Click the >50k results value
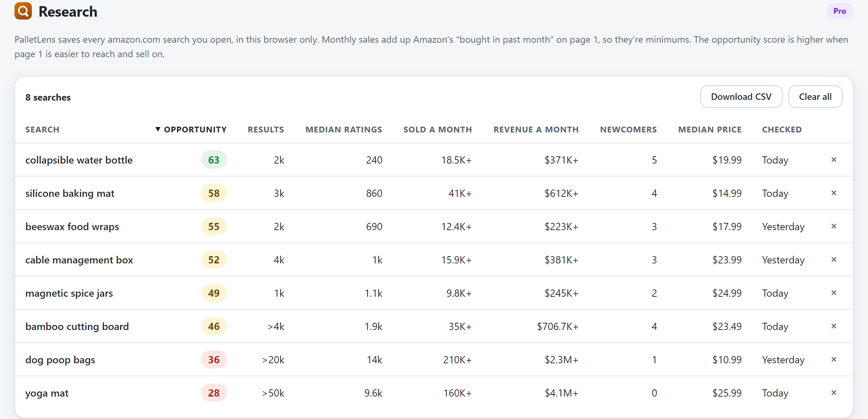The width and height of the screenshot is (868, 419). pos(273,393)
